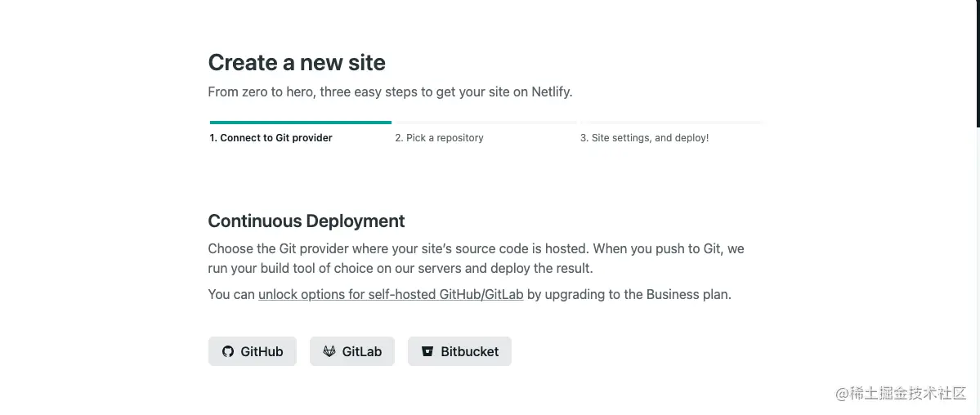Go to step 2 Pick a repository
The width and height of the screenshot is (980, 415).
(439, 137)
